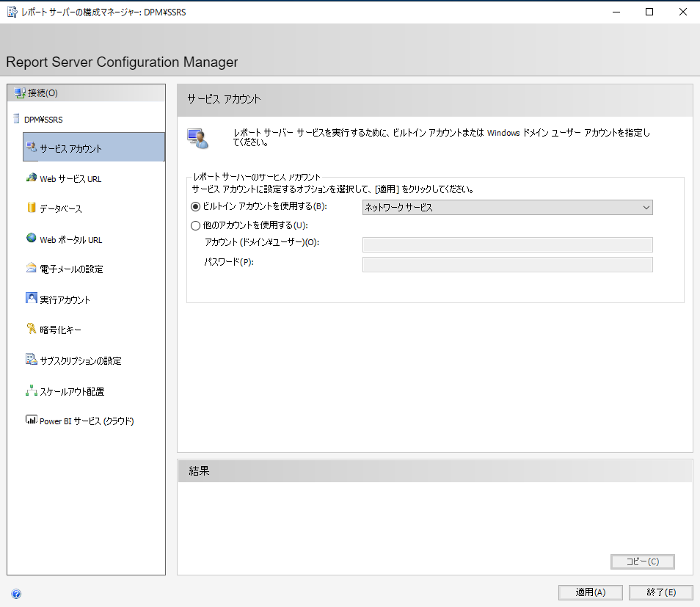Click the サブスクリプションの設定 icon
The height and width of the screenshot is (607, 700).
tap(32, 359)
